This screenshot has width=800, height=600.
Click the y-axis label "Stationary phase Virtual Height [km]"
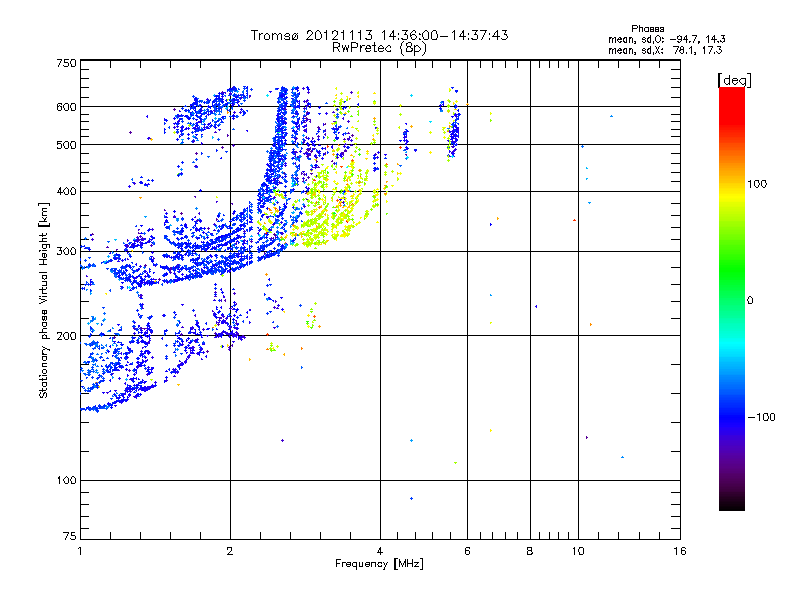44,300
